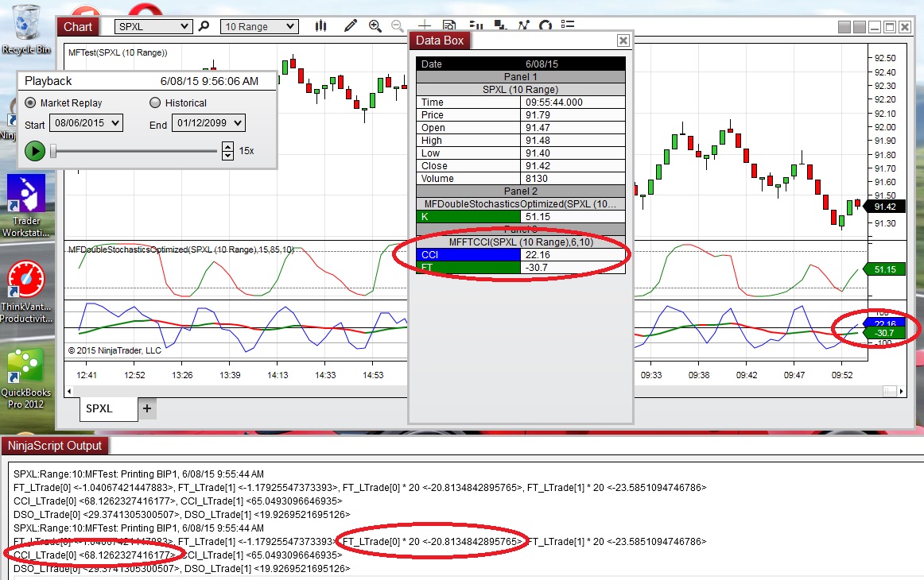This screenshot has width=924, height=580.
Task: Expand the SPXL instrument dropdown
Action: [x=153, y=26]
